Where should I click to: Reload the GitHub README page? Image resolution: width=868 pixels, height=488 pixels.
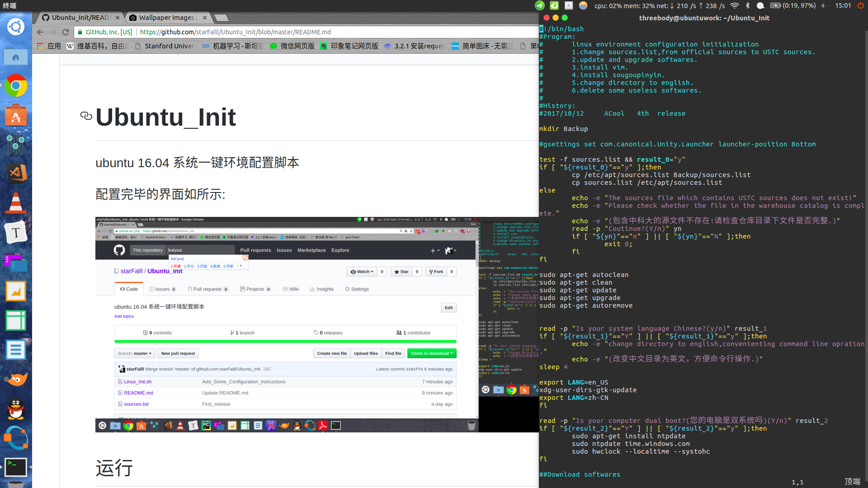coord(66,32)
